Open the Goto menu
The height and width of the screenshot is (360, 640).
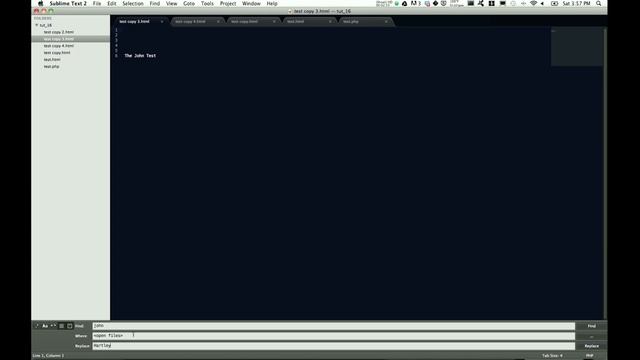pos(189,3)
